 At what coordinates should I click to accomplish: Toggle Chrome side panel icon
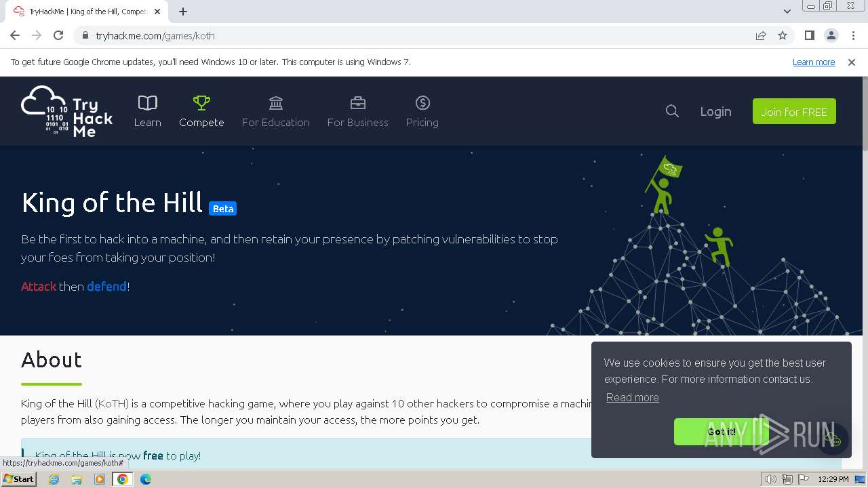point(809,35)
